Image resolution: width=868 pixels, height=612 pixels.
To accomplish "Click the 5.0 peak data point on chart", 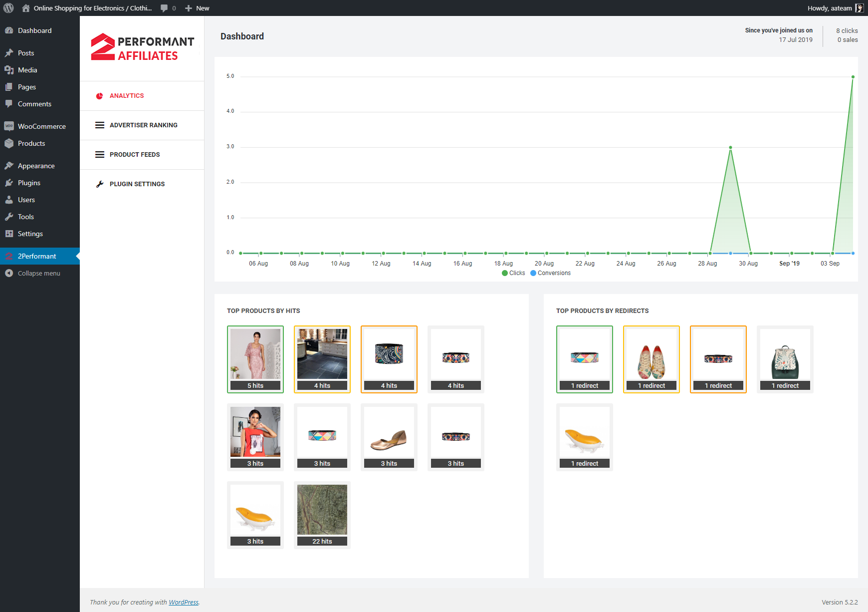I will pyautogui.click(x=853, y=77).
